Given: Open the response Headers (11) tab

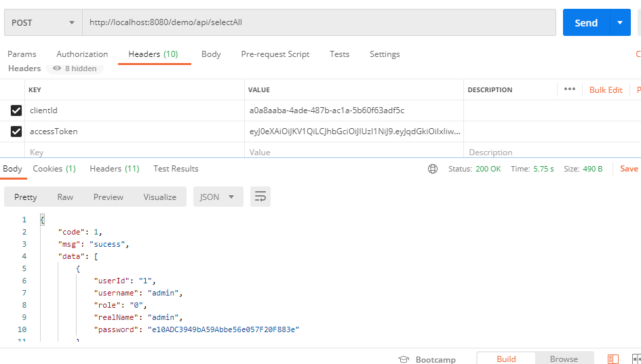Looking at the screenshot, I should [x=115, y=168].
